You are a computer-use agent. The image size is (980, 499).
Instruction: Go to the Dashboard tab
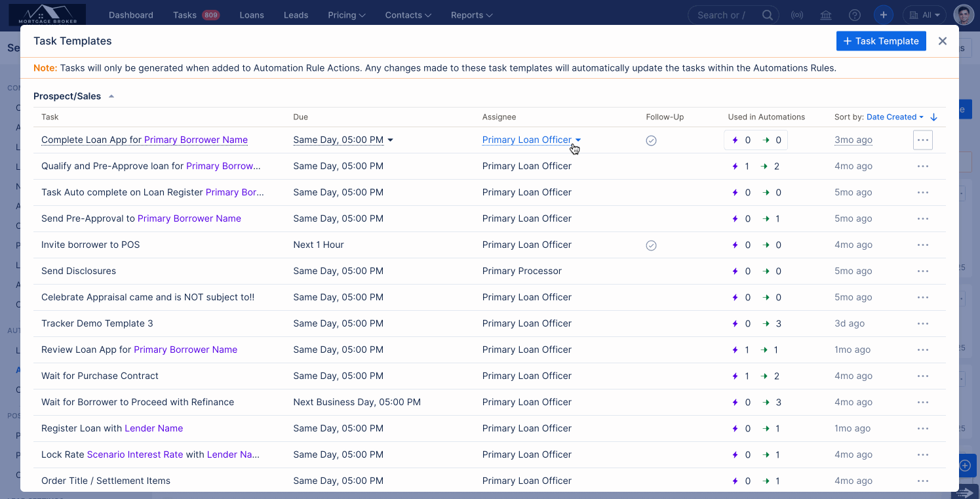click(x=131, y=15)
